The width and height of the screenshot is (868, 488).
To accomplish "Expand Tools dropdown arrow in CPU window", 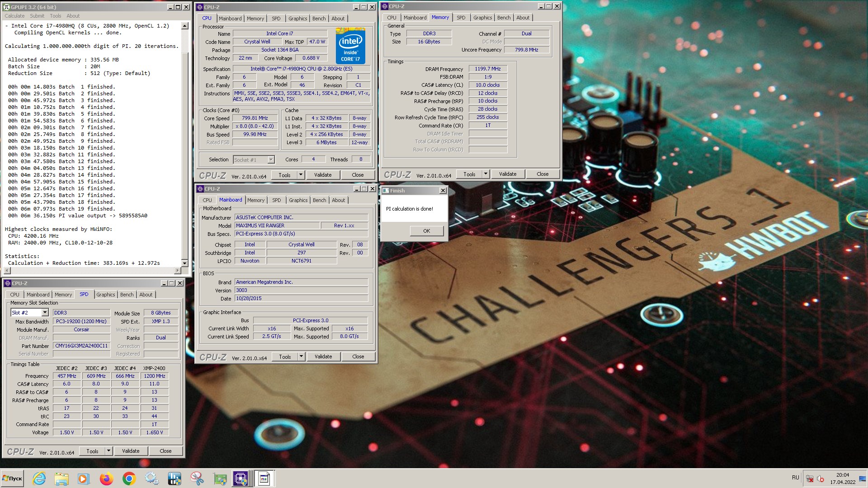I will tap(301, 175).
